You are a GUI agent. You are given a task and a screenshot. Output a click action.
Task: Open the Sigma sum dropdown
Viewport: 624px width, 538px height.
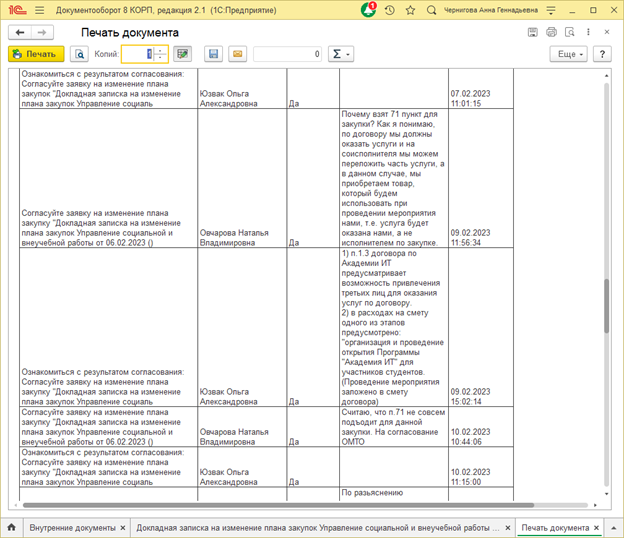point(341,54)
